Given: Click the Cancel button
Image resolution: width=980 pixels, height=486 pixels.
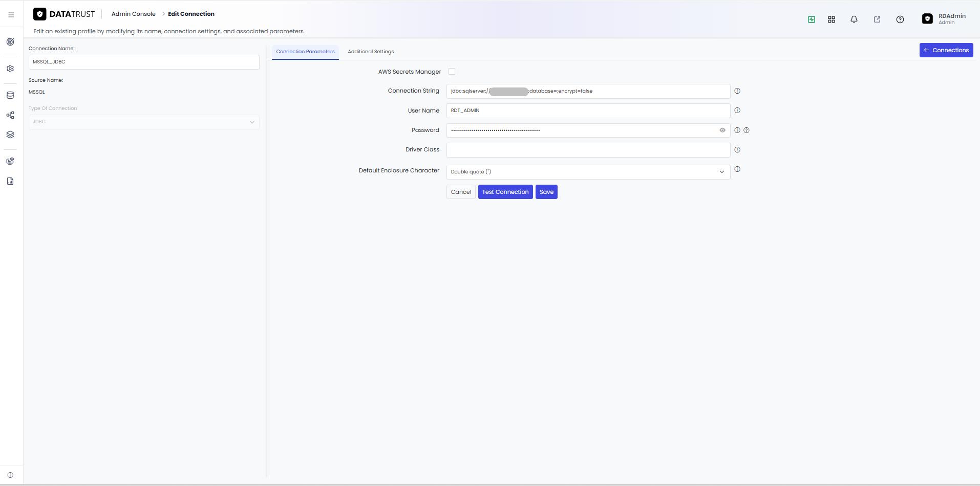Looking at the screenshot, I should [461, 192].
